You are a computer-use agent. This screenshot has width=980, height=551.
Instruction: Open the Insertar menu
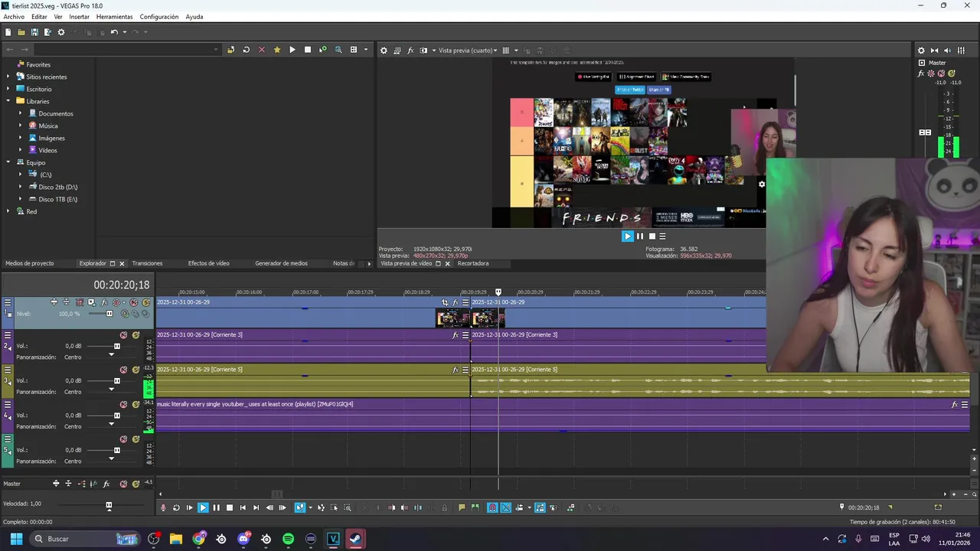79,17
